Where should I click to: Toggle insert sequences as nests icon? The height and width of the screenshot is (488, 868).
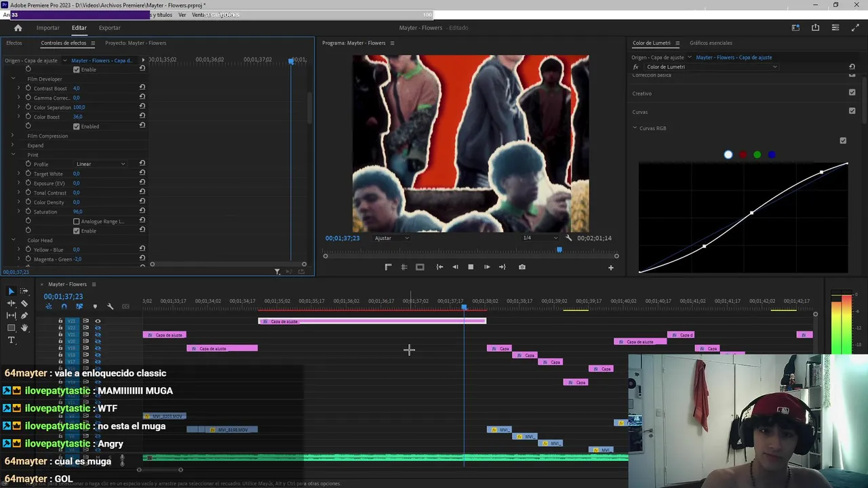pos(48,307)
